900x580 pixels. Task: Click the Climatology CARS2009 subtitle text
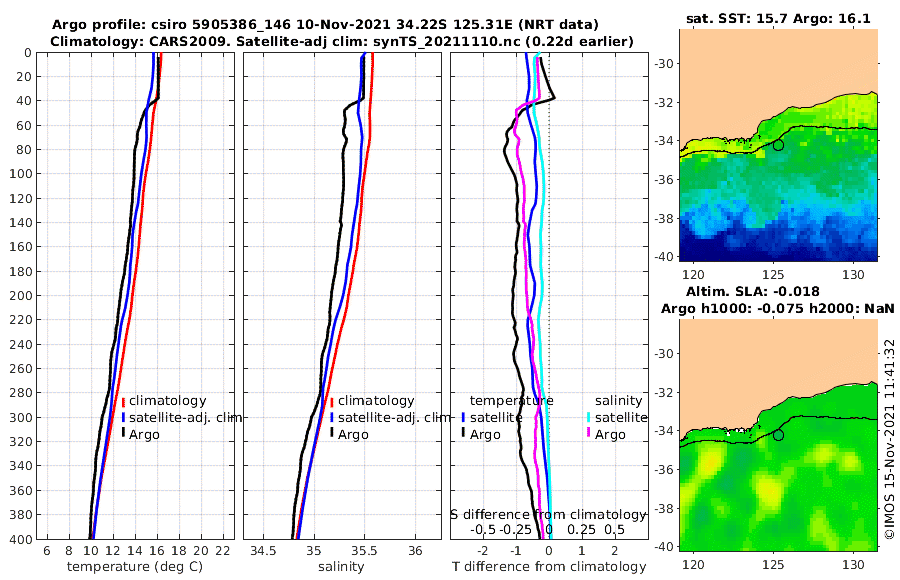pyautogui.click(x=342, y=41)
